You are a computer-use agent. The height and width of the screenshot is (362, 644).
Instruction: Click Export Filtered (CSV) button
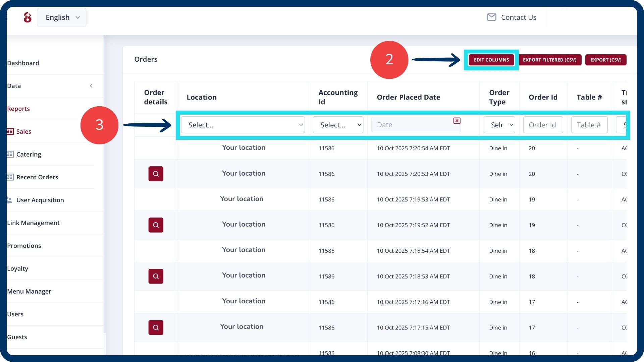[549, 60]
